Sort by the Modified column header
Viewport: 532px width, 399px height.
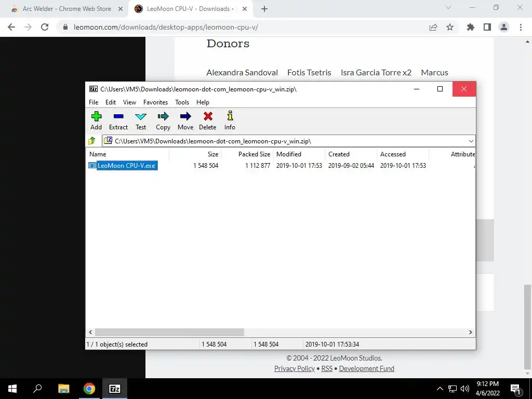[299, 154]
